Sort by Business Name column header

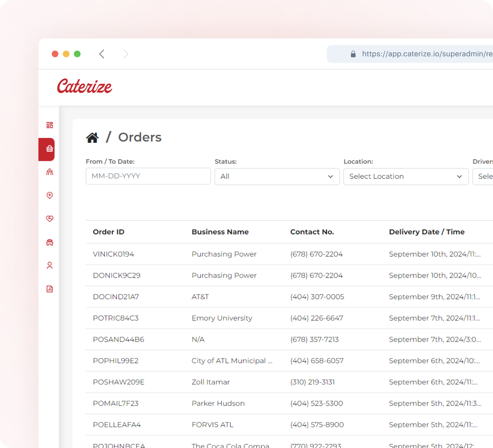[220, 232]
